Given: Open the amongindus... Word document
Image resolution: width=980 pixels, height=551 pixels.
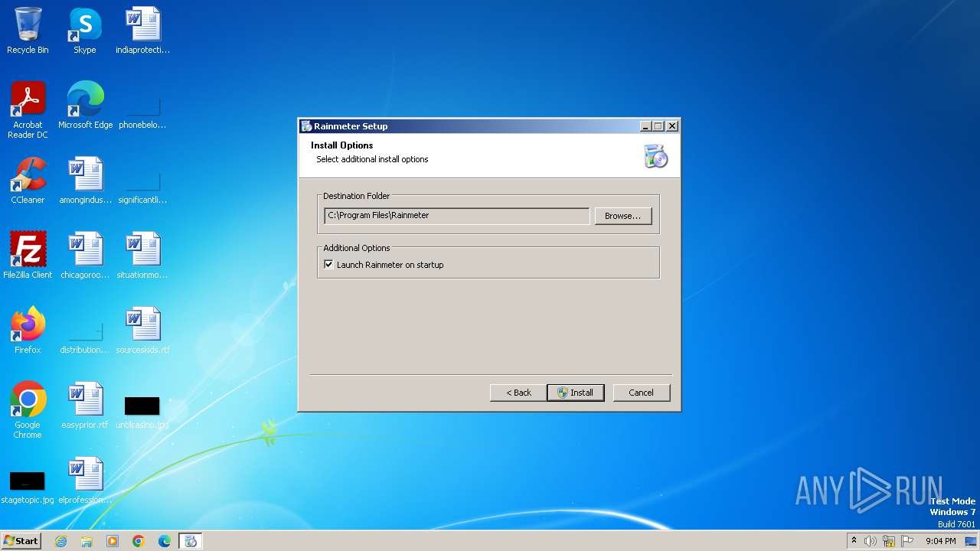Looking at the screenshot, I should click(85, 181).
